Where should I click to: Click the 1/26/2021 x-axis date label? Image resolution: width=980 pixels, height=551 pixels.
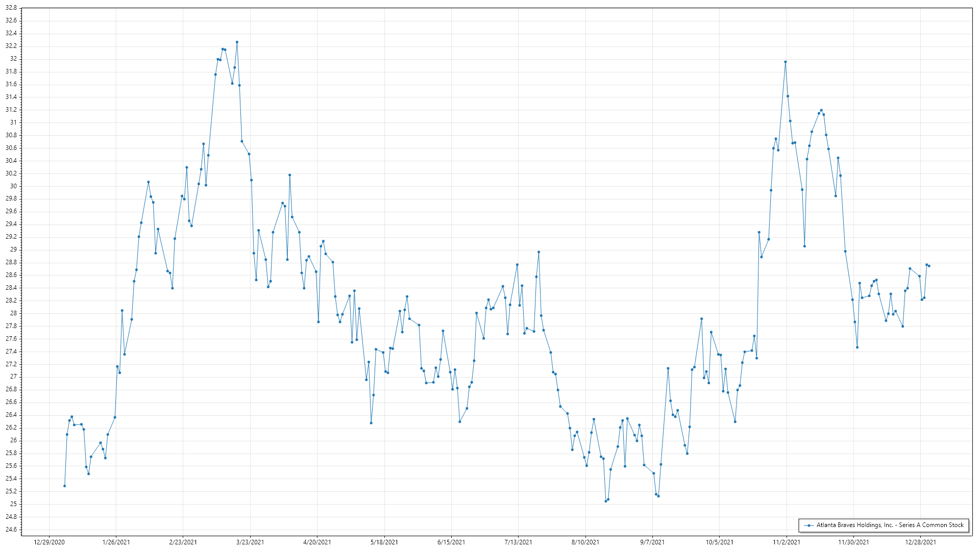[x=116, y=542]
